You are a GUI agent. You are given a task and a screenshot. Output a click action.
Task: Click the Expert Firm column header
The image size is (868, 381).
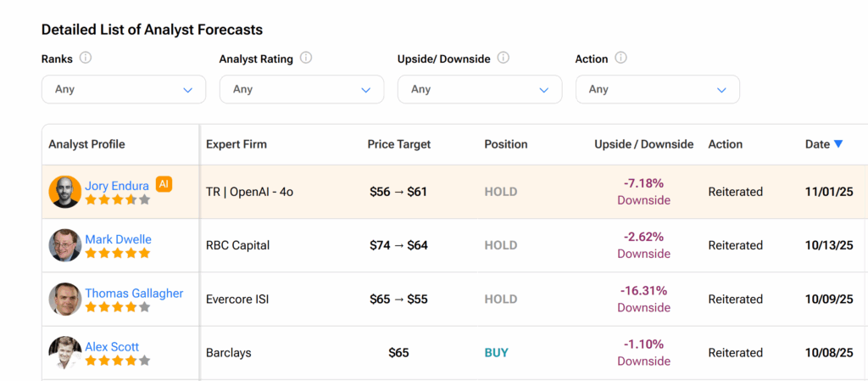coord(236,144)
